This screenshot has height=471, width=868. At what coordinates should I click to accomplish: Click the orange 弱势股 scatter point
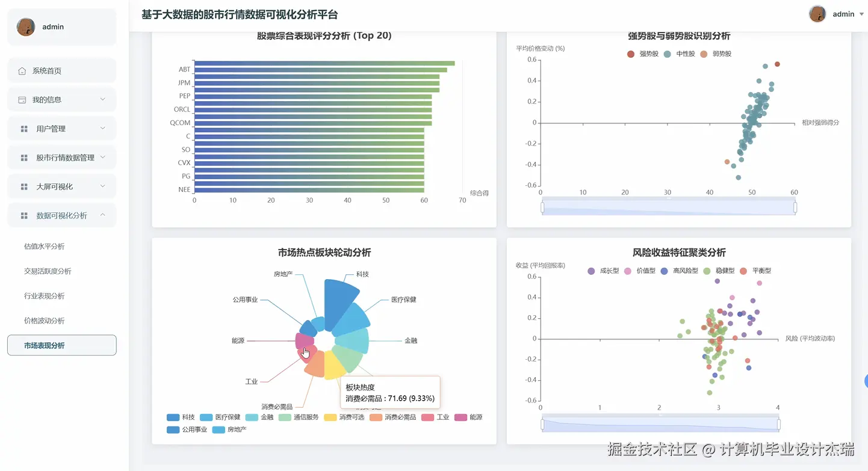[727, 162]
